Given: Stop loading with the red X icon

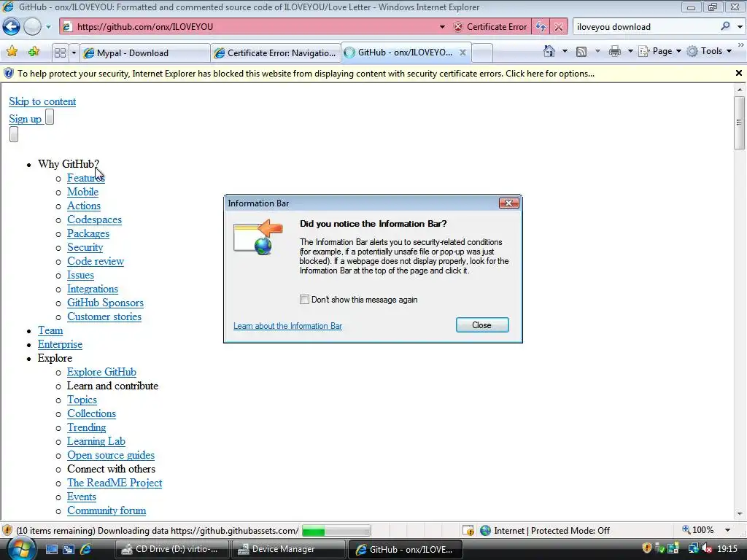Looking at the screenshot, I should 559,27.
